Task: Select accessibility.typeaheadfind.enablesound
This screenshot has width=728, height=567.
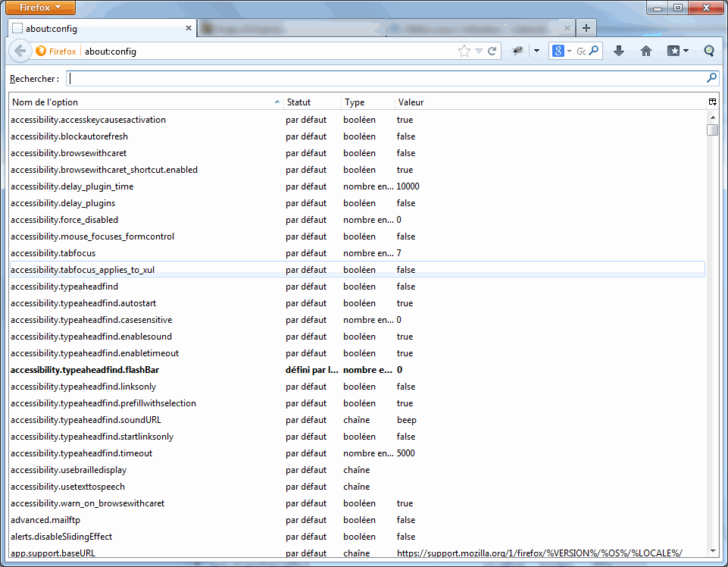Action: [357, 337]
